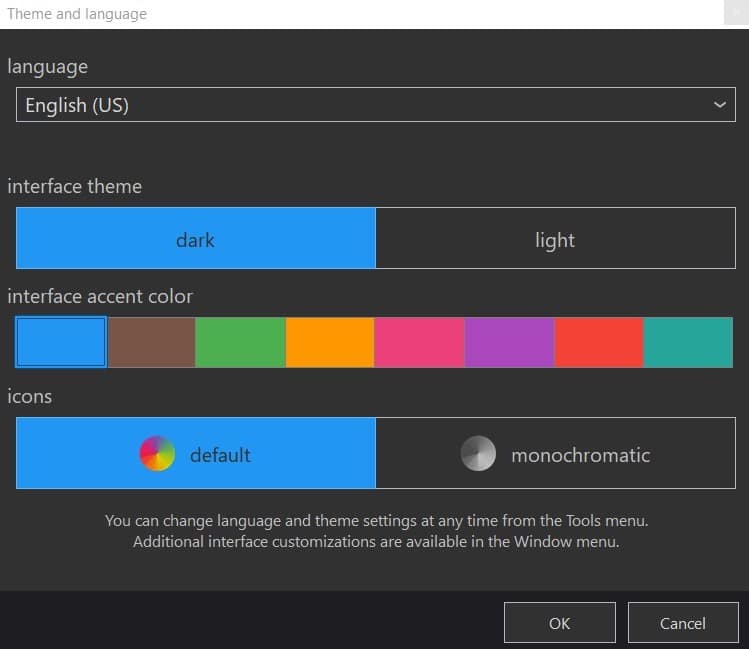
Task: Choose the pink accent color swatch
Action: 419,342
